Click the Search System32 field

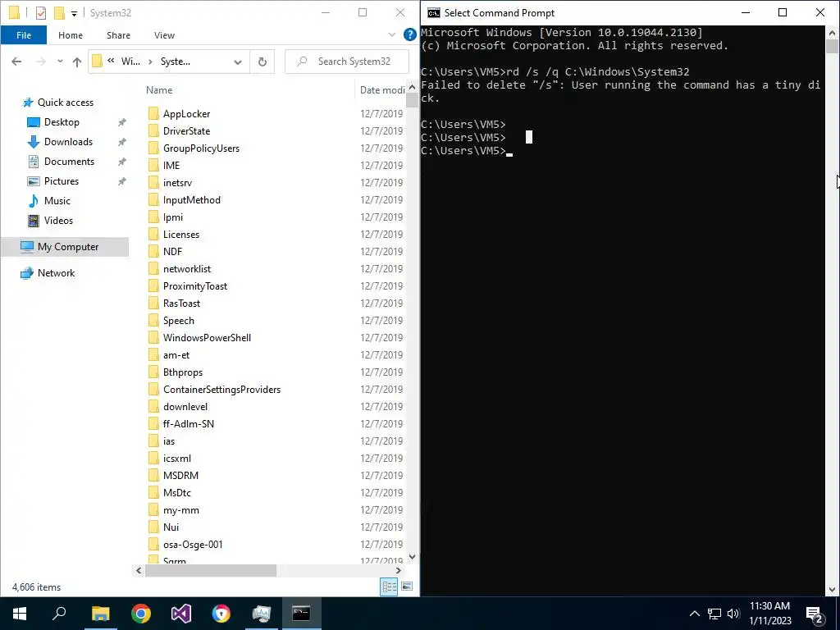coord(347,62)
